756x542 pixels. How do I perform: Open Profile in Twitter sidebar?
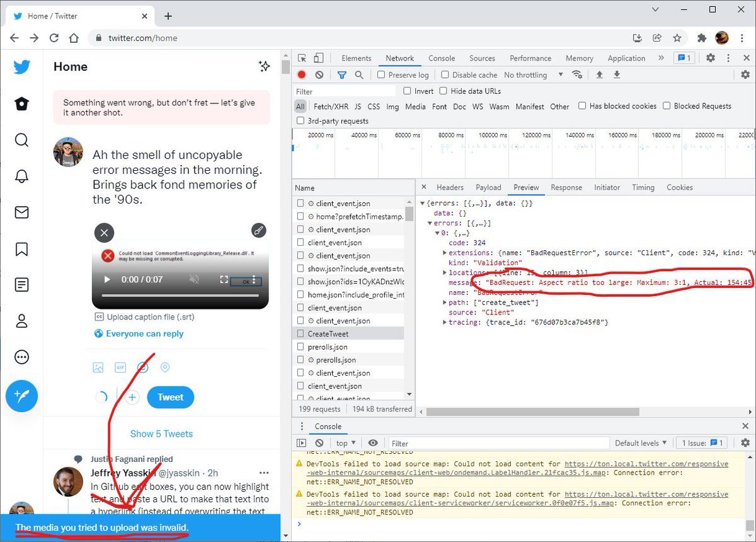point(22,321)
